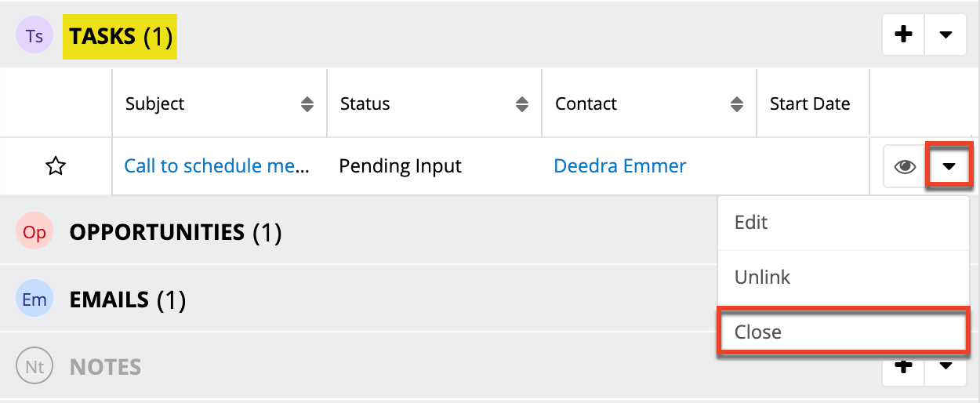Click the Tasks module Ts icon
This screenshot has height=403, width=980.
coord(34,36)
